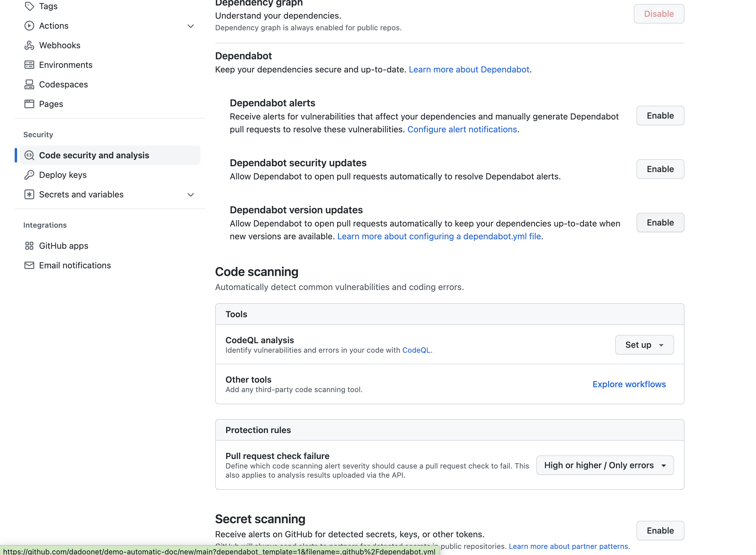The image size is (756, 555).
Task: Enable Dependabot security updates
Action: click(x=660, y=169)
